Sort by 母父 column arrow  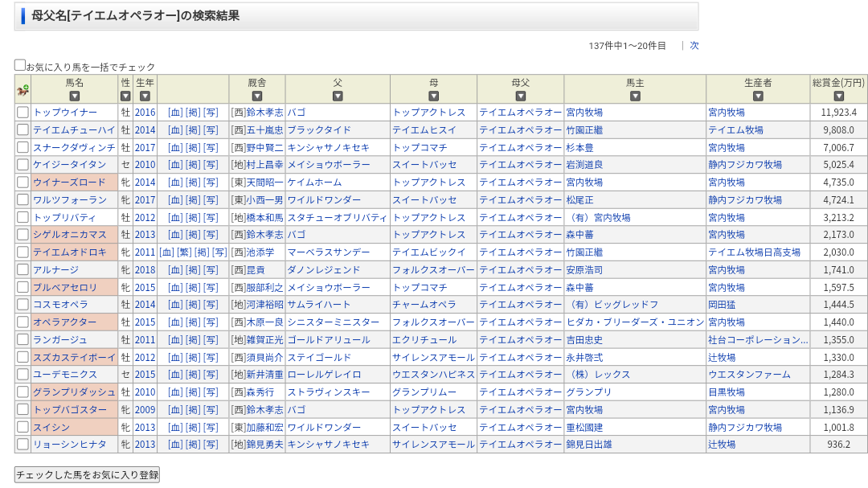point(521,96)
